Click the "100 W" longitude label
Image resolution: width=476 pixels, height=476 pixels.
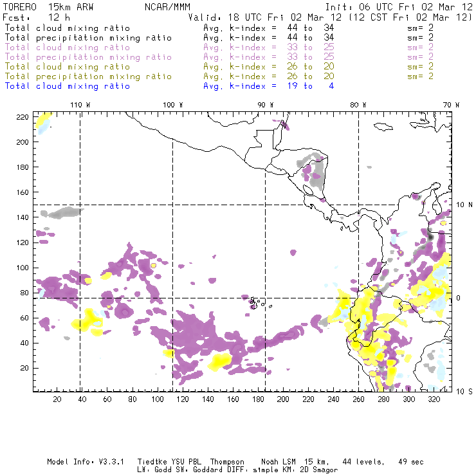pyautogui.click(x=173, y=105)
